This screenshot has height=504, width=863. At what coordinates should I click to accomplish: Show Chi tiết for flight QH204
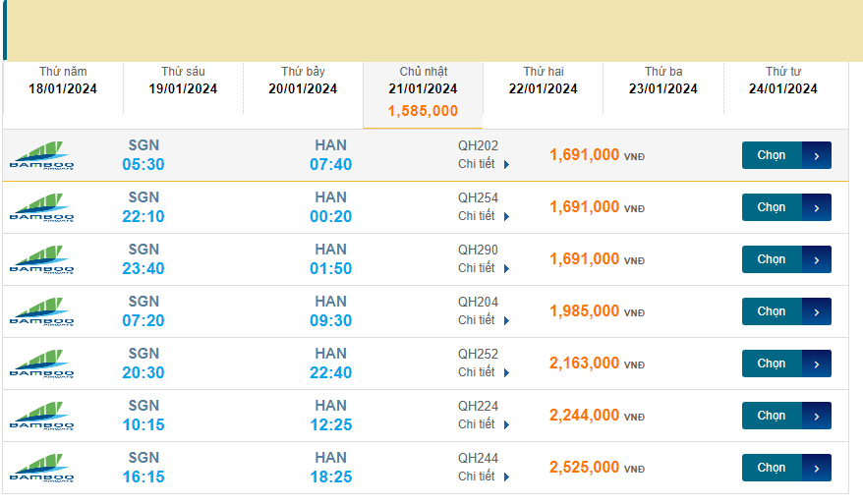(x=484, y=320)
